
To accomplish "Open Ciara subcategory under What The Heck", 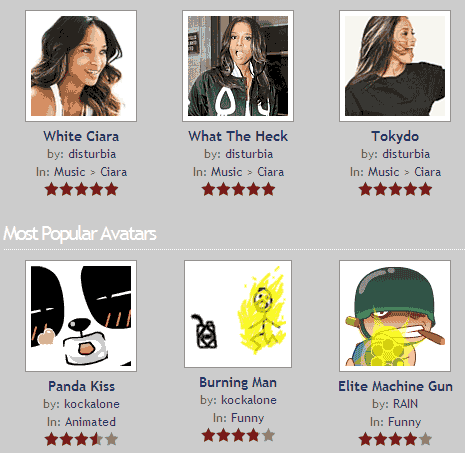I will coord(270,172).
